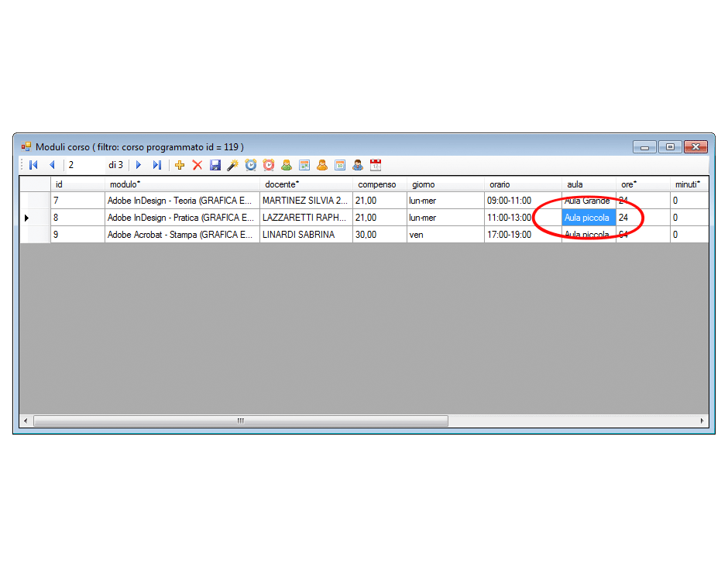The height and width of the screenshot is (567, 728).
Task: Open the calendar icon showing 10
Action: pos(340,165)
